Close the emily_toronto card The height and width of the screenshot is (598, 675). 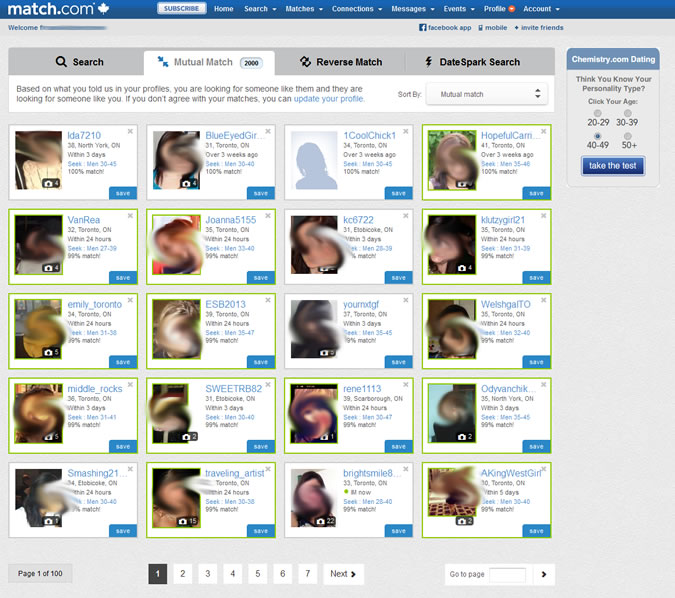(x=130, y=300)
